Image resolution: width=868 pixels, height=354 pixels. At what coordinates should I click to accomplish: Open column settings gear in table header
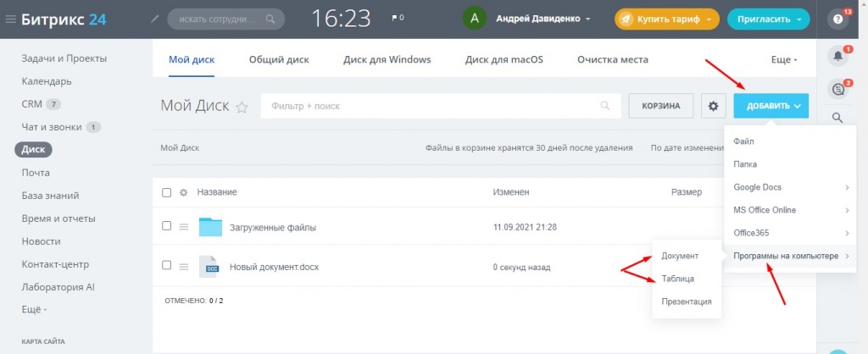coord(184,192)
